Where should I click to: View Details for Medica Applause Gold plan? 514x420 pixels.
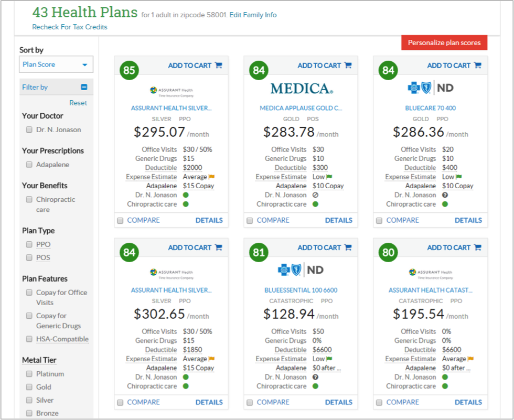tap(339, 220)
